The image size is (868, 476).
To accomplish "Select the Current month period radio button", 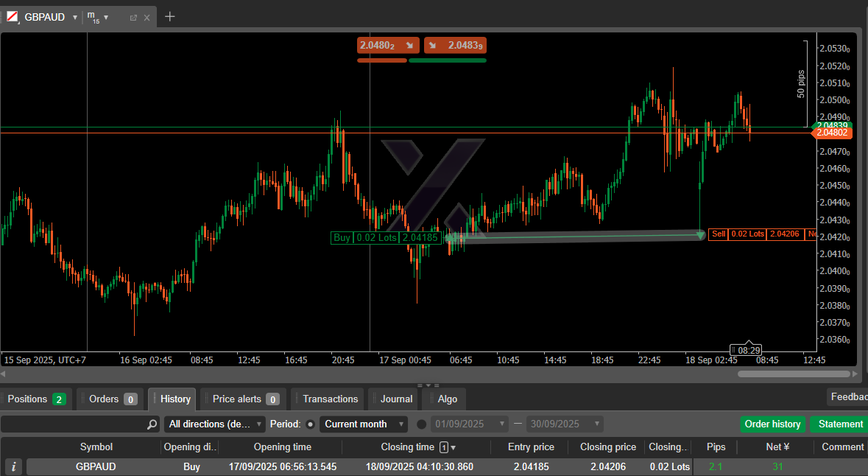I will pyautogui.click(x=310, y=424).
